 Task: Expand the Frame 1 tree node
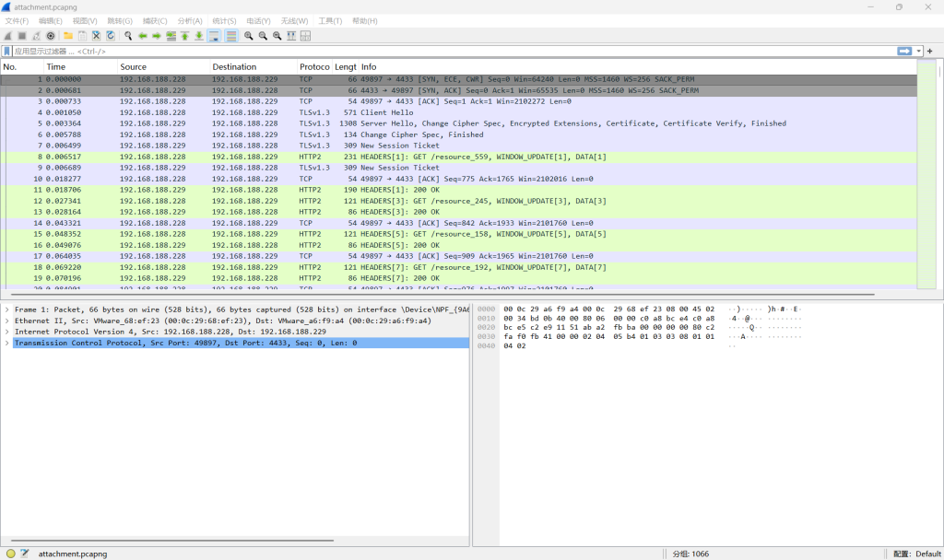7,309
